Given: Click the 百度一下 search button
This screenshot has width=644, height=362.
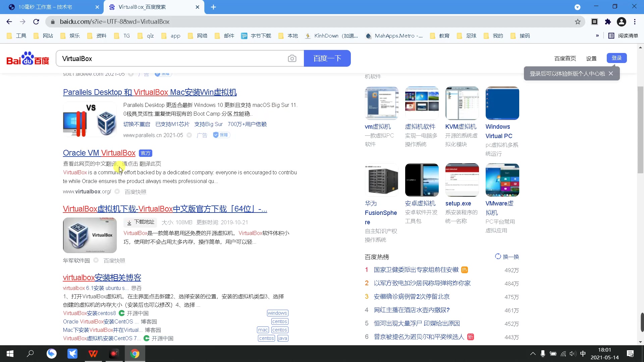Looking at the screenshot, I should [327, 58].
